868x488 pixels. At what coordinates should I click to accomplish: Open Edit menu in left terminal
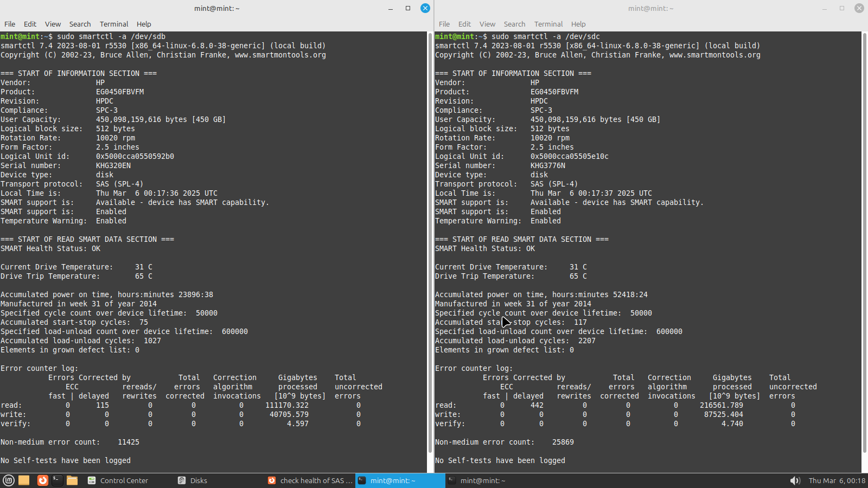(x=30, y=24)
